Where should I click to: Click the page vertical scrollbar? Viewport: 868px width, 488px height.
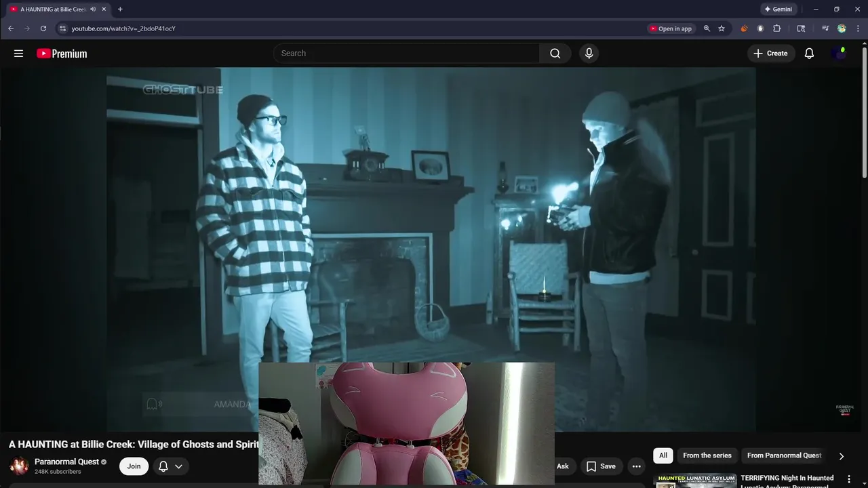coord(864,112)
